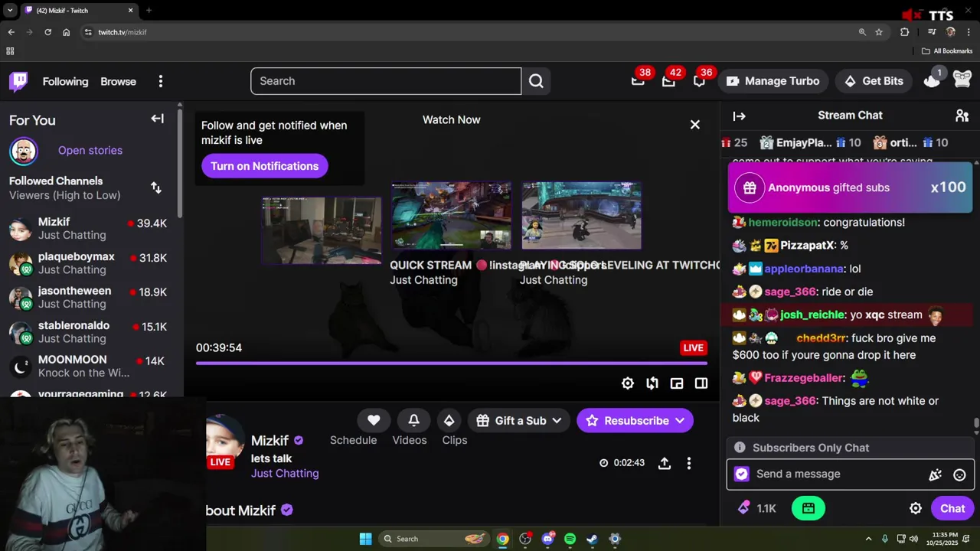Open the QUICK STREAM recommended thumbnail
Image resolution: width=980 pixels, height=551 pixels.
(x=451, y=216)
